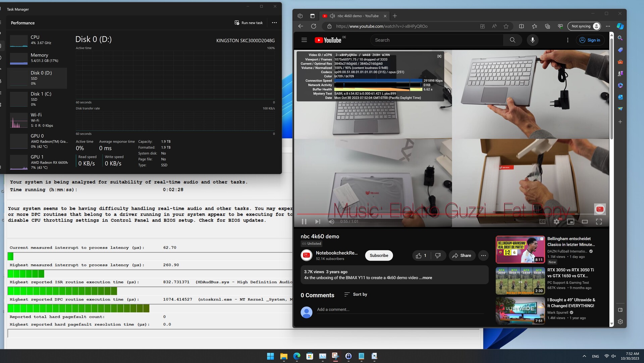Toggle theater mode in player
Viewport: 644px width, 363px height.
click(x=585, y=222)
